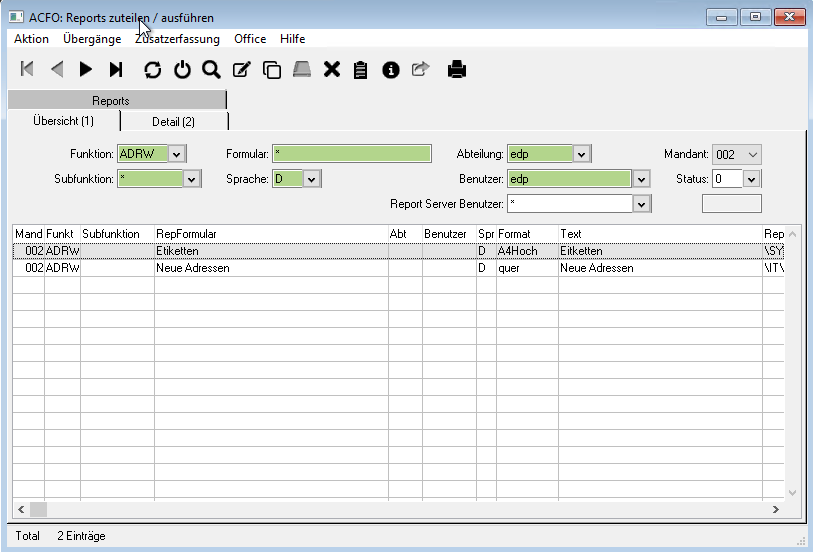The image size is (813, 552).
Task: Open the Mandant dropdown showing 002
Action: (x=752, y=154)
